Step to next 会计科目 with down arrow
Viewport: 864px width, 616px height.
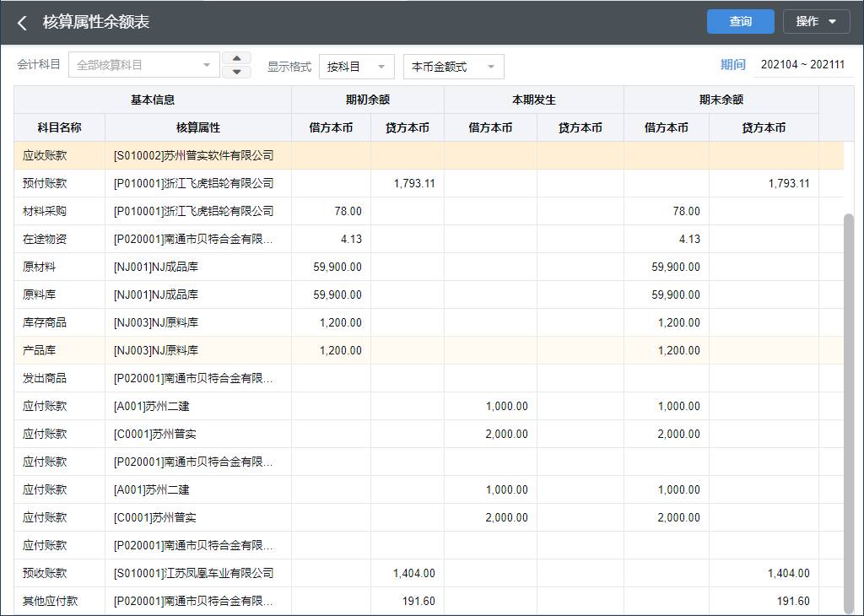pyautogui.click(x=237, y=72)
